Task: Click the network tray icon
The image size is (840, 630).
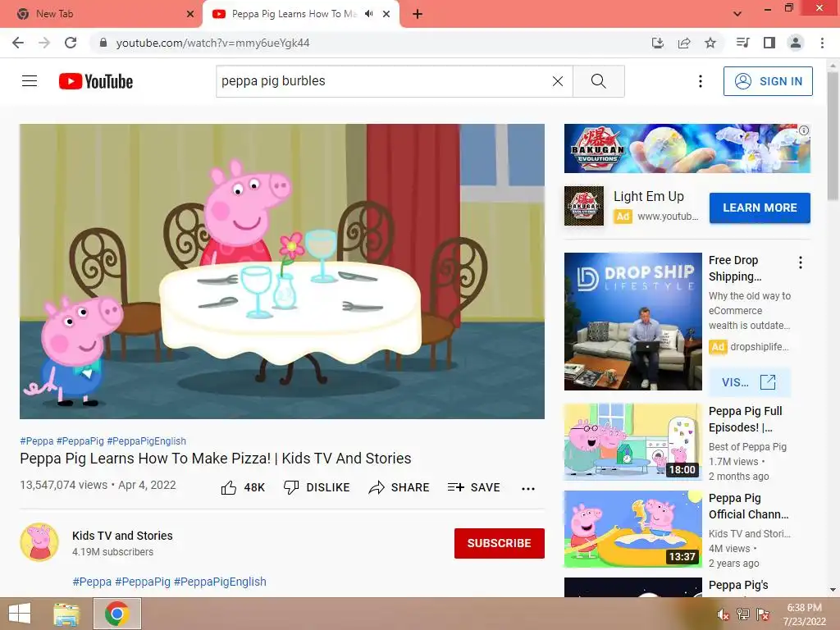Action: pos(743,614)
